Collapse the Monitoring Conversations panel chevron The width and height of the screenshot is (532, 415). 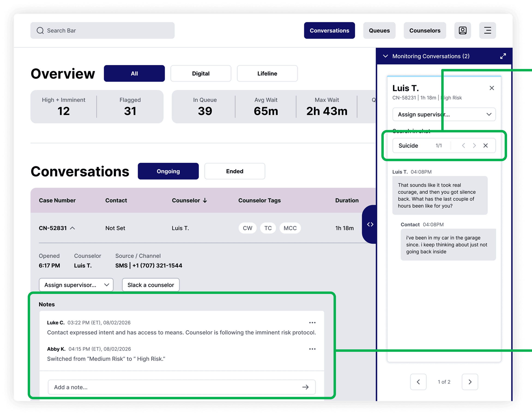pos(385,56)
